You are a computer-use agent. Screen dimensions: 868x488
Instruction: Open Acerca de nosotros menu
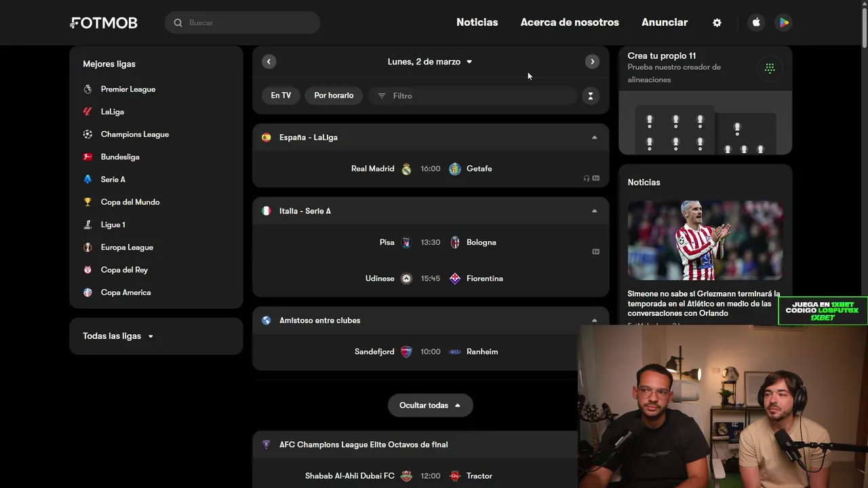coord(570,22)
